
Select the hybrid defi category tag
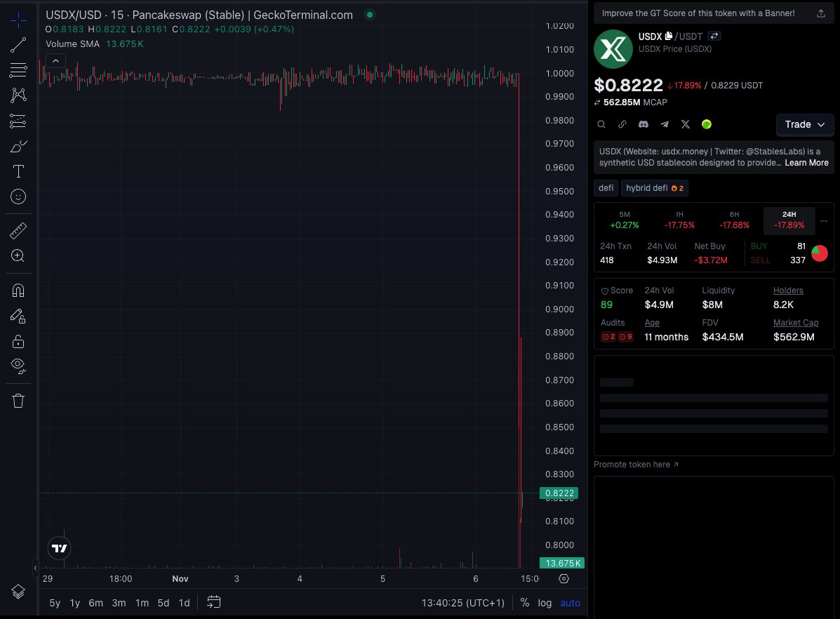pyautogui.click(x=655, y=188)
